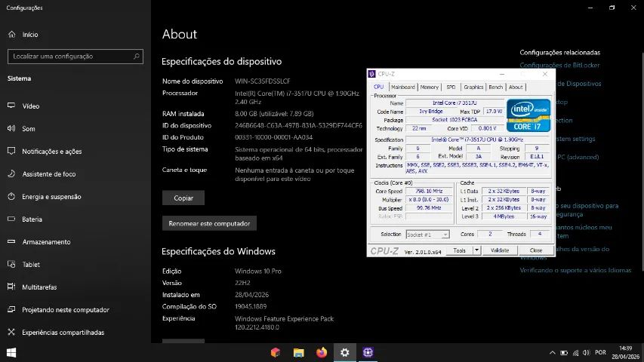The image size is (644, 362).
Task: Switch to Bench tab in CPU-Z
Action: pos(496,87)
